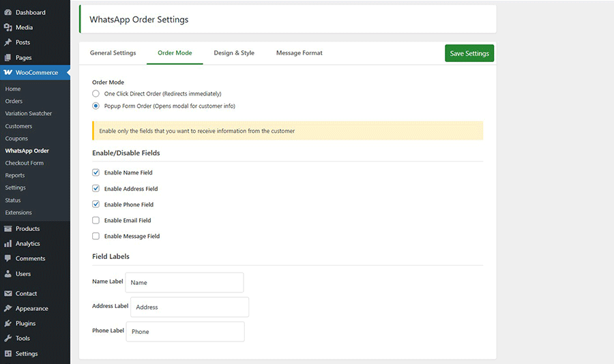
Task: Open Status submenu link
Action: coord(13,200)
